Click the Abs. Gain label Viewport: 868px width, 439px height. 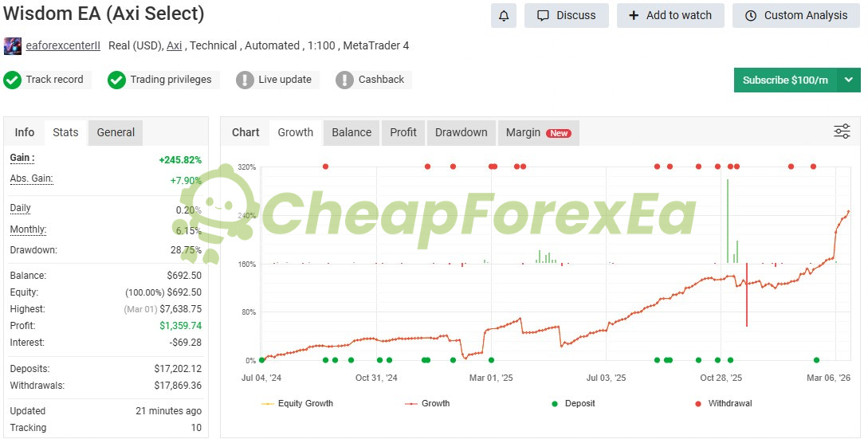(32, 178)
